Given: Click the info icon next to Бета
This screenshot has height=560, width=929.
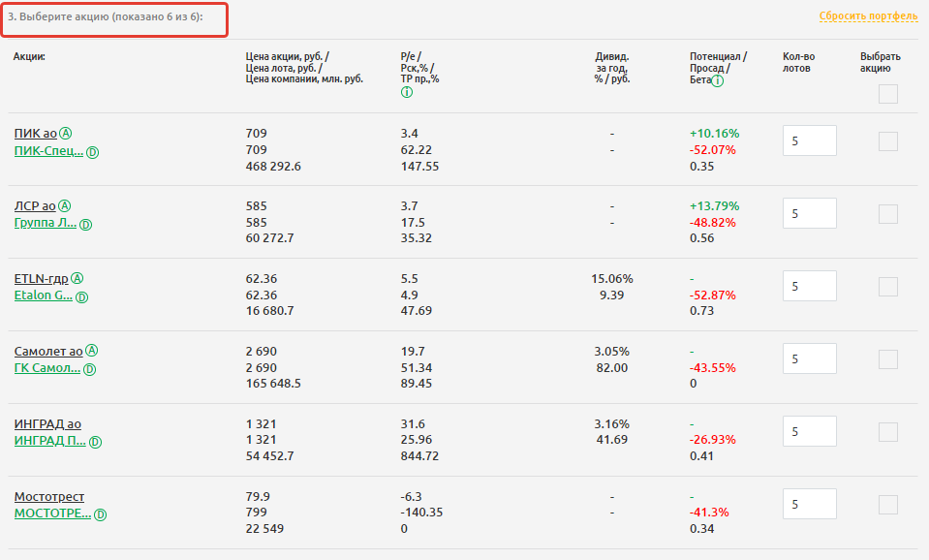Looking at the screenshot, I should pyautogui.click(x=718, y=80).
